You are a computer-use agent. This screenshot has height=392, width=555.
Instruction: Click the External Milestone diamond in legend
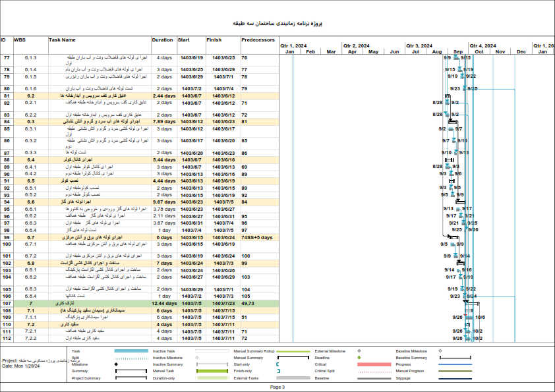coord(359,351)
